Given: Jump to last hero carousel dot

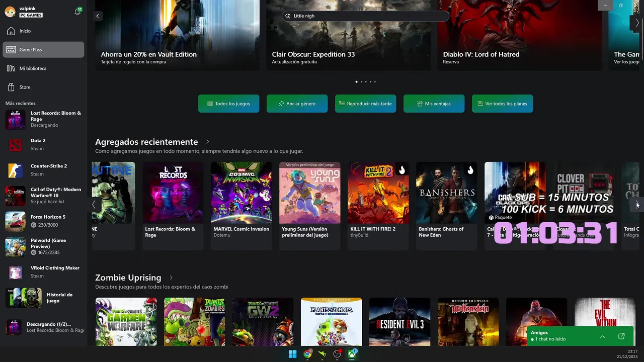Looking at the screenshot, I should pyautogui.click(x=375, y=81).
